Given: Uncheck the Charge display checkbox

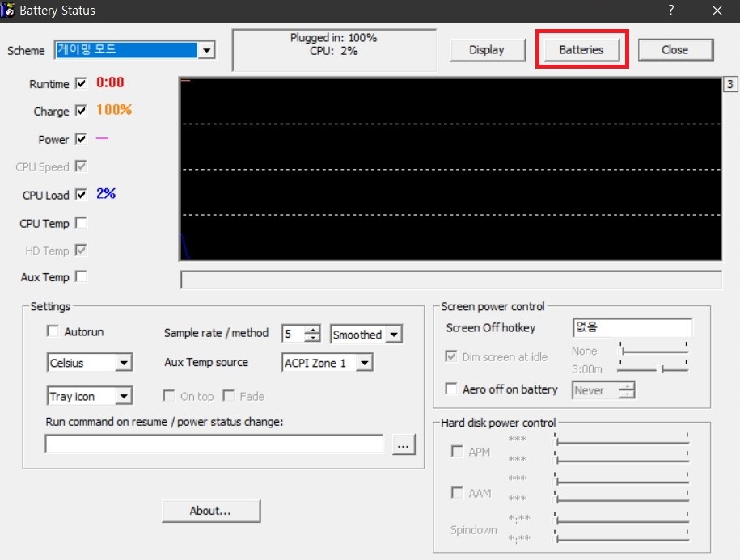Looking at the screenshot, I should (81, 111).
